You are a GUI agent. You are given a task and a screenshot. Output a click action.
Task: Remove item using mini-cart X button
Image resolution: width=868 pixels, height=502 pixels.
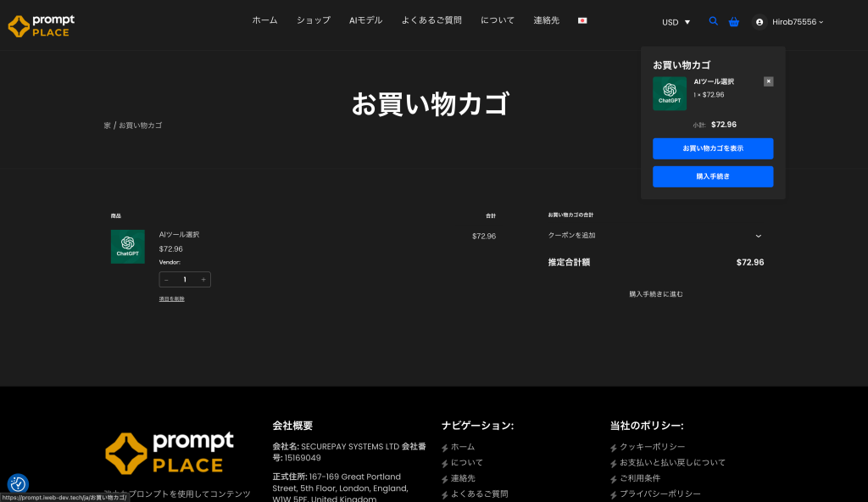768,81
